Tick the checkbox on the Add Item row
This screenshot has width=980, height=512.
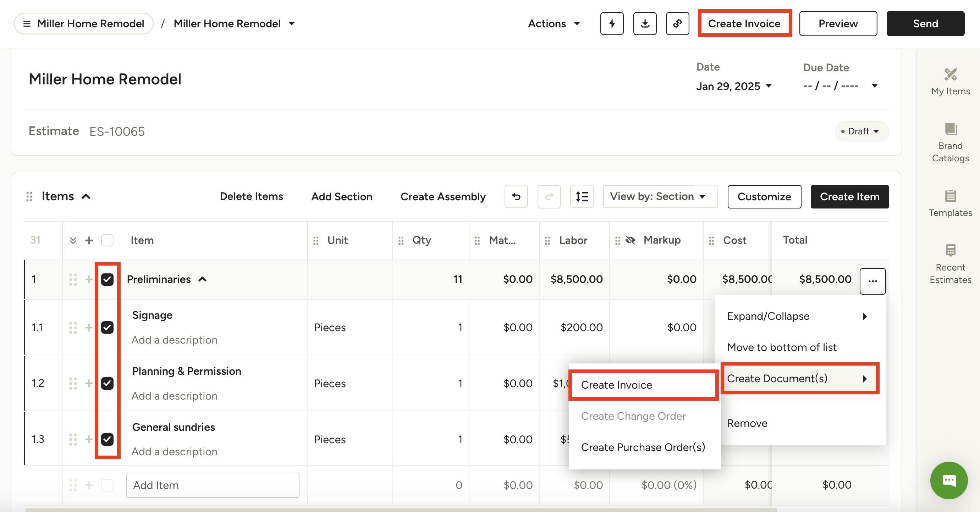pos(107,485)
